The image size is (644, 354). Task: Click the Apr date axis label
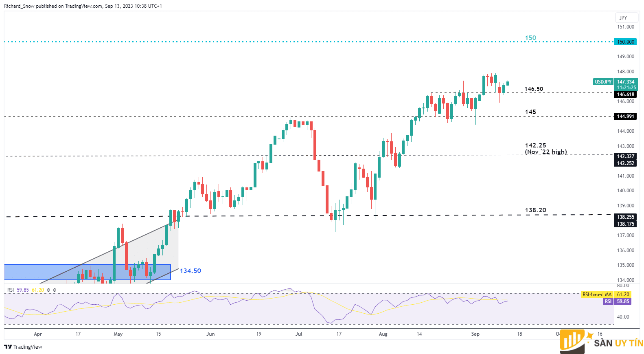(38, 334)
